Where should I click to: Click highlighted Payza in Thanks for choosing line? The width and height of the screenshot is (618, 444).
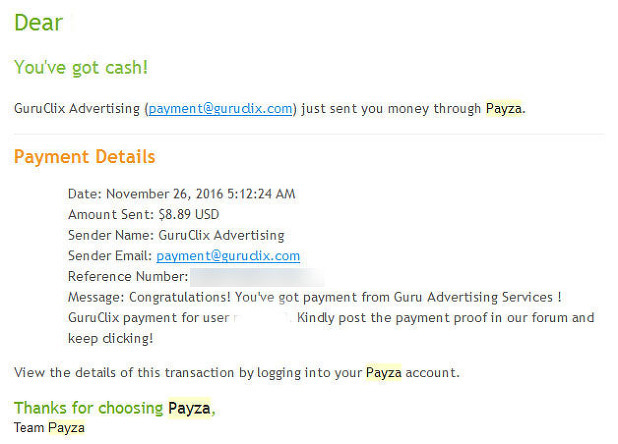coord(189,408)
